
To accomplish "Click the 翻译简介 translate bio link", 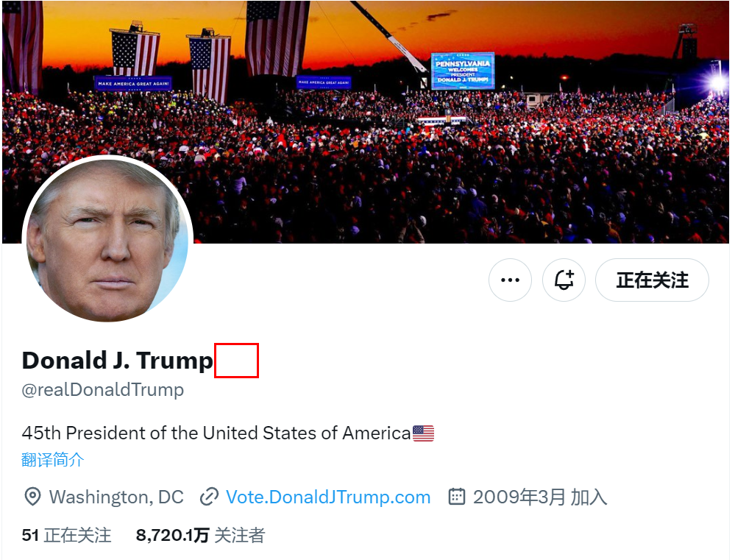I will pyautogui.click(x=53, y=460).
